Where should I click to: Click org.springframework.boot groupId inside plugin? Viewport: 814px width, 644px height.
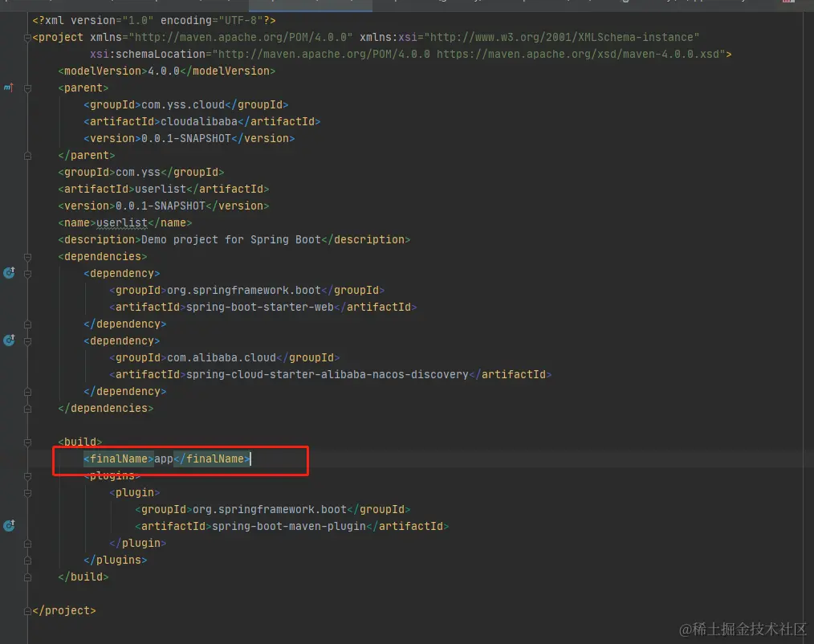[x=270, y=509]
